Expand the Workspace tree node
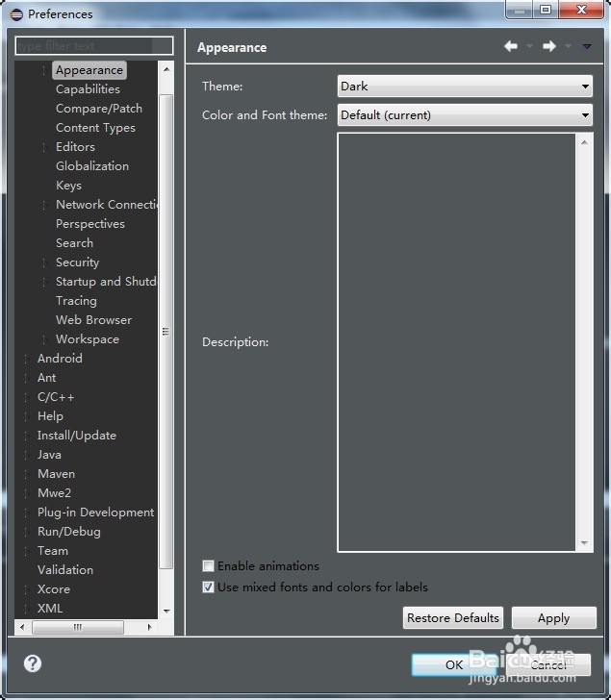This screenshot has height=700, width=611. point(43,339)
